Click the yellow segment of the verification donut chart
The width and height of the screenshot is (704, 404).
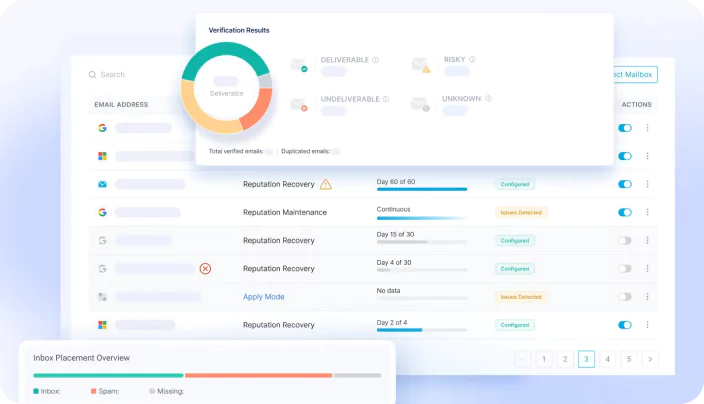click(x=206, y=118)
